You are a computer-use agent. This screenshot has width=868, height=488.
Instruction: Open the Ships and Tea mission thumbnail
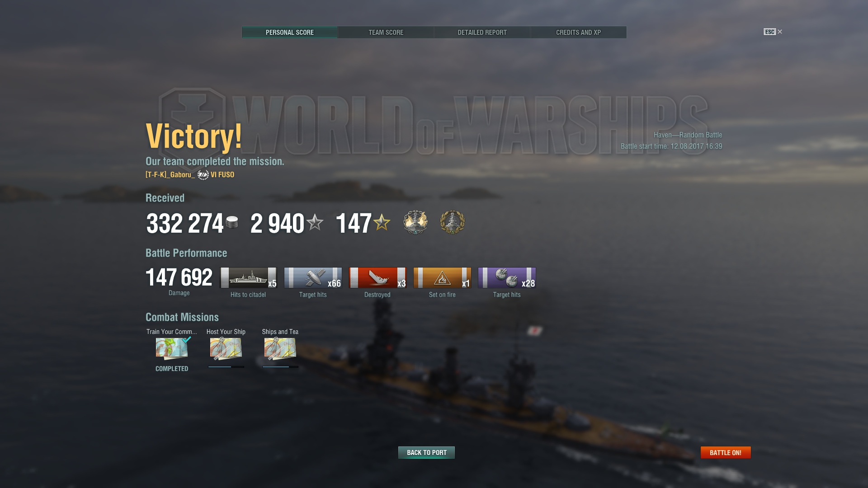(x=280, y=348)
